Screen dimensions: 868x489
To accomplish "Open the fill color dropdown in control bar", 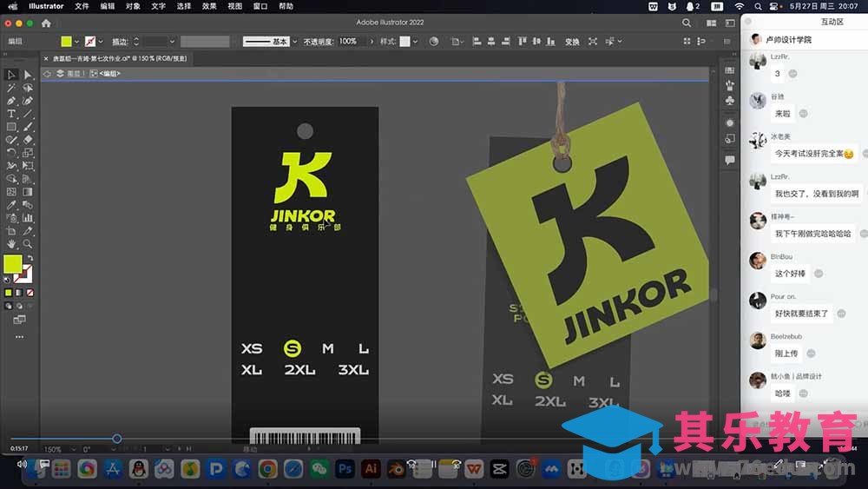I will pos(76,42).
